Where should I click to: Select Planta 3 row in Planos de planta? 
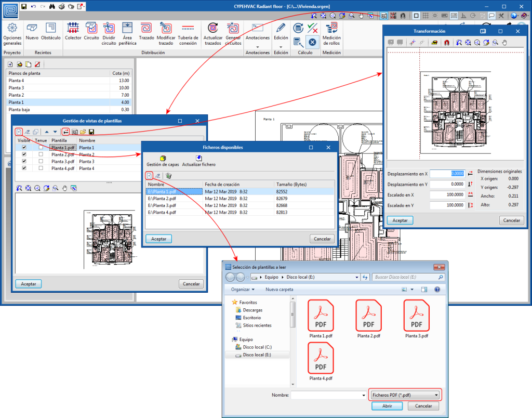click(69, 88)
